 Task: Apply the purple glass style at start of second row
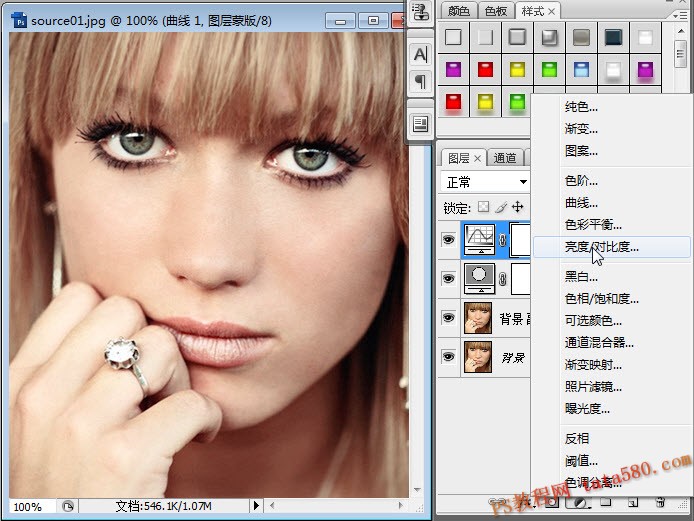pos(453,69)
